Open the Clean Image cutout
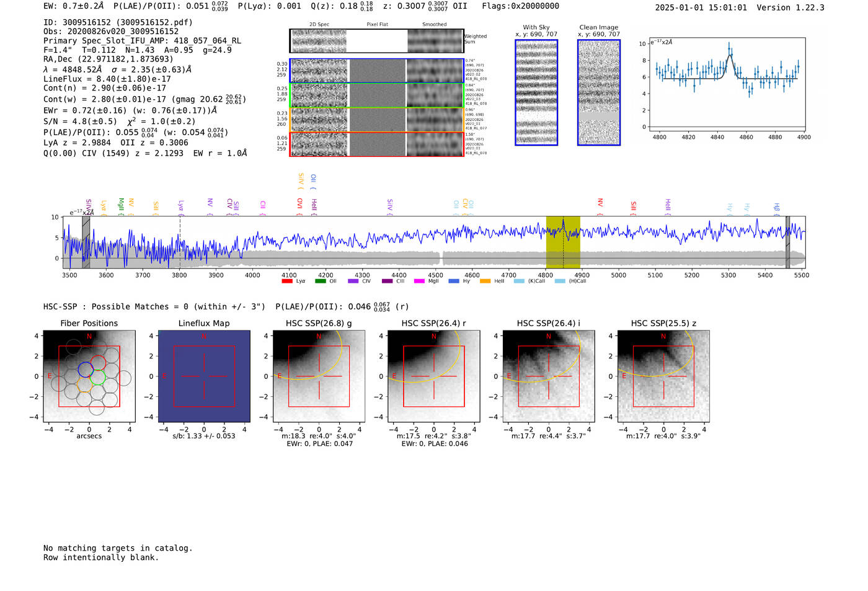The image size is (868, 591). coord(599,92)
